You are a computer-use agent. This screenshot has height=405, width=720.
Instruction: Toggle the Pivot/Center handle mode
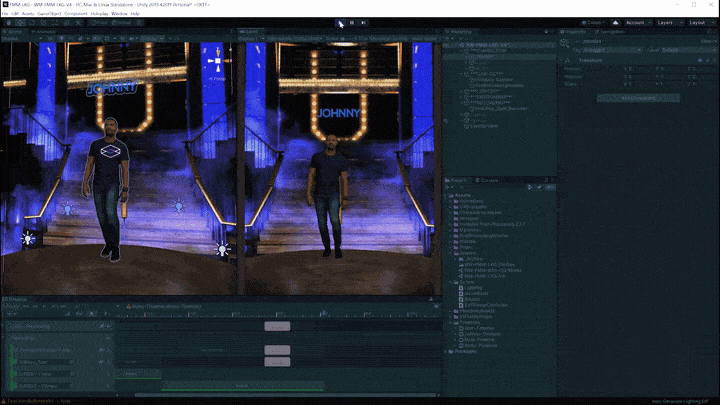click(x=99, y=22)
